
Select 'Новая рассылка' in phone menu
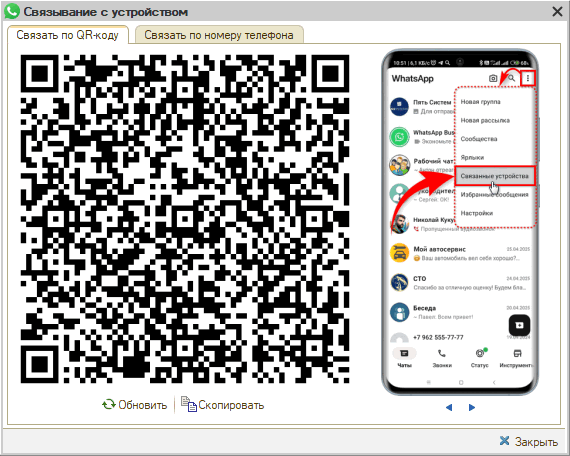[x=485, y=120]
